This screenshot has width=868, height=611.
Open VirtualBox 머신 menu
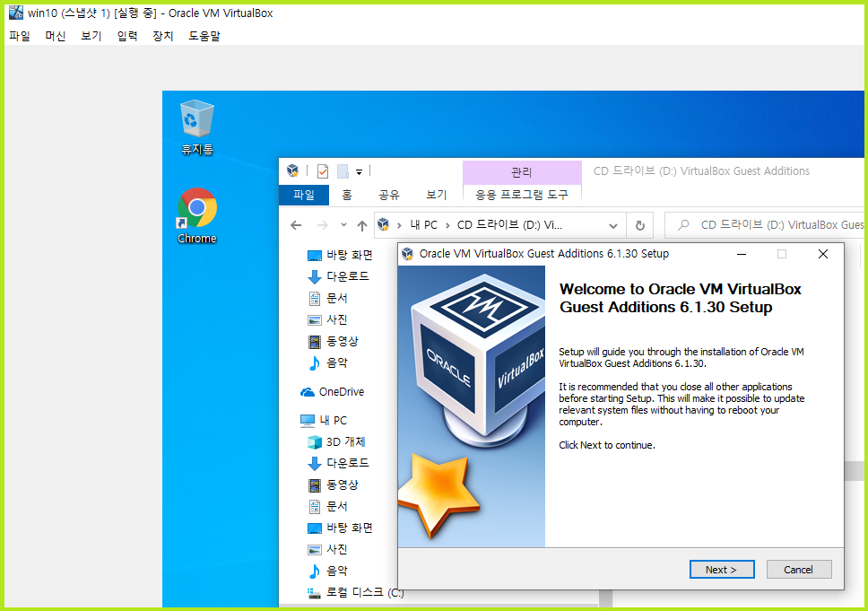pyautogui.click(x=56, y=36)
